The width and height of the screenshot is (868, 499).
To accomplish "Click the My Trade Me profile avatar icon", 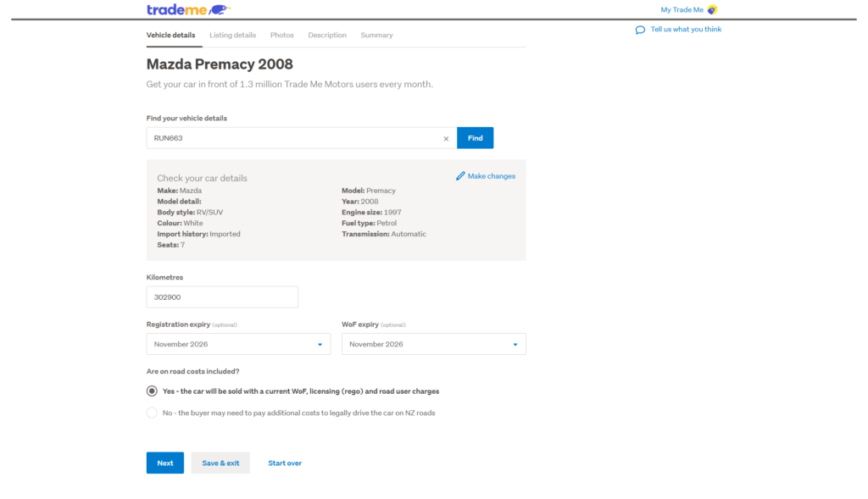I will (x=712, y=9).
